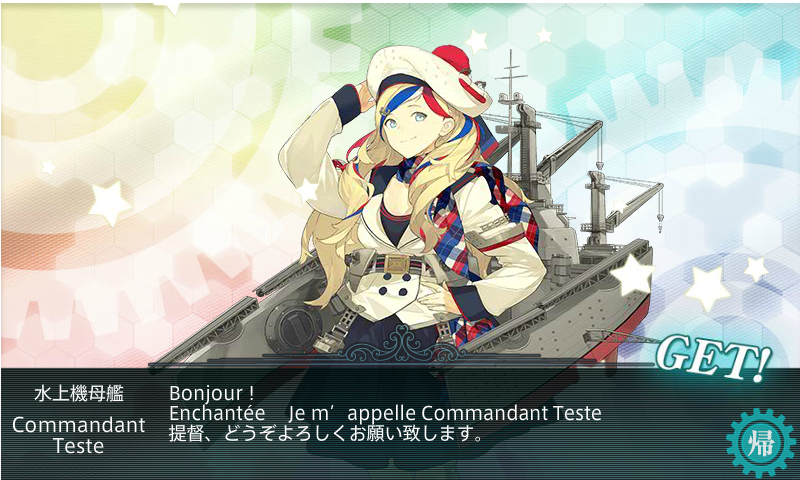
Task: Click the Japanese greeting line 提督、どうぞよろしく
Action: tap(326, 434)
